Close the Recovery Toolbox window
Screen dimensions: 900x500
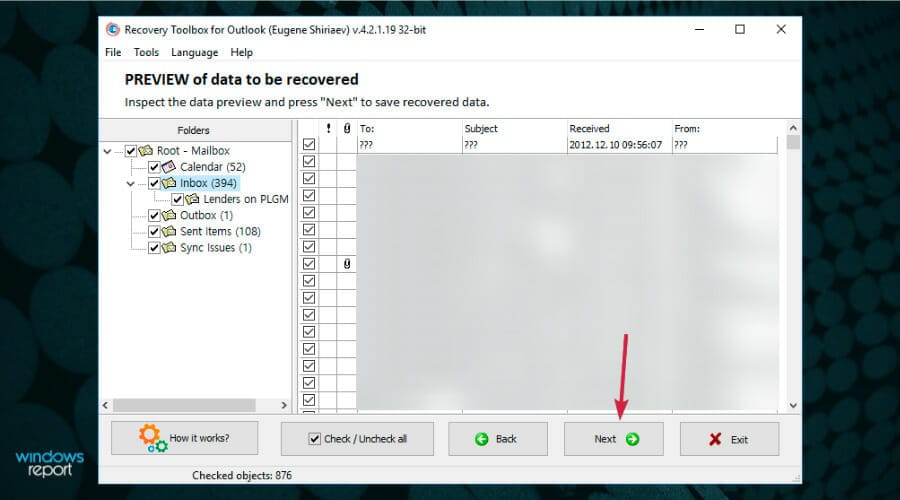click(781, 29)
